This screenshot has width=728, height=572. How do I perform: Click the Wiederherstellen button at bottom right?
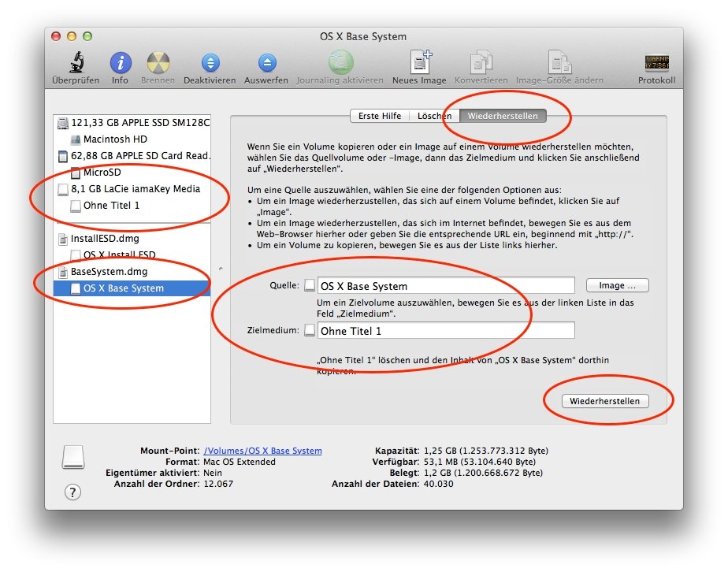coord(604,401)
